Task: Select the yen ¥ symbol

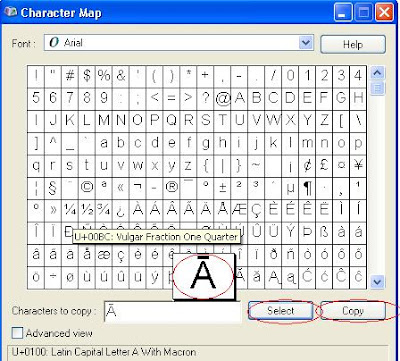Action: pos(358,166)
